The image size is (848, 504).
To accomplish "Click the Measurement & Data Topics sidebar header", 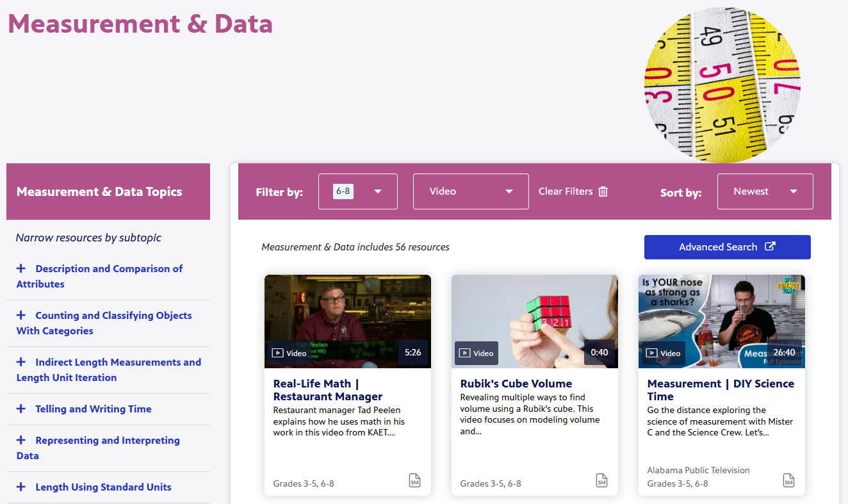I will [x=108, y=191].
